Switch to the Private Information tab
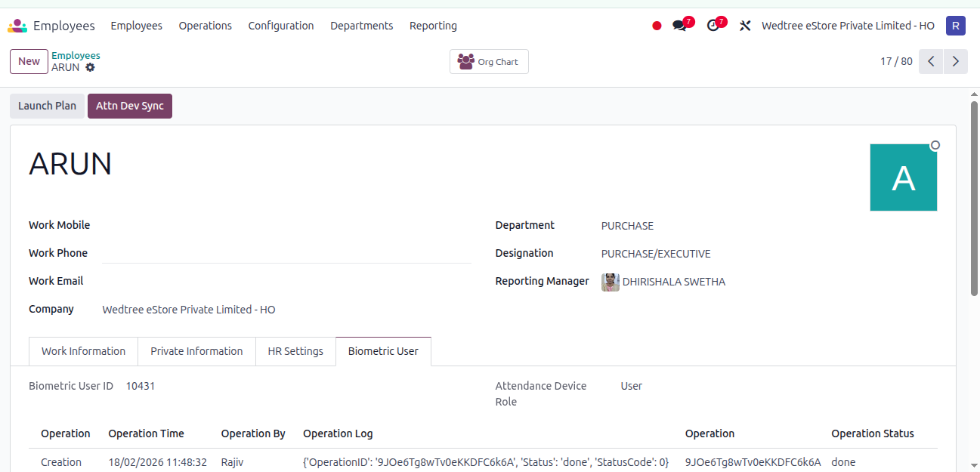Image resolution: width=980 pixels, height=472 pixels. coord(196,351)
